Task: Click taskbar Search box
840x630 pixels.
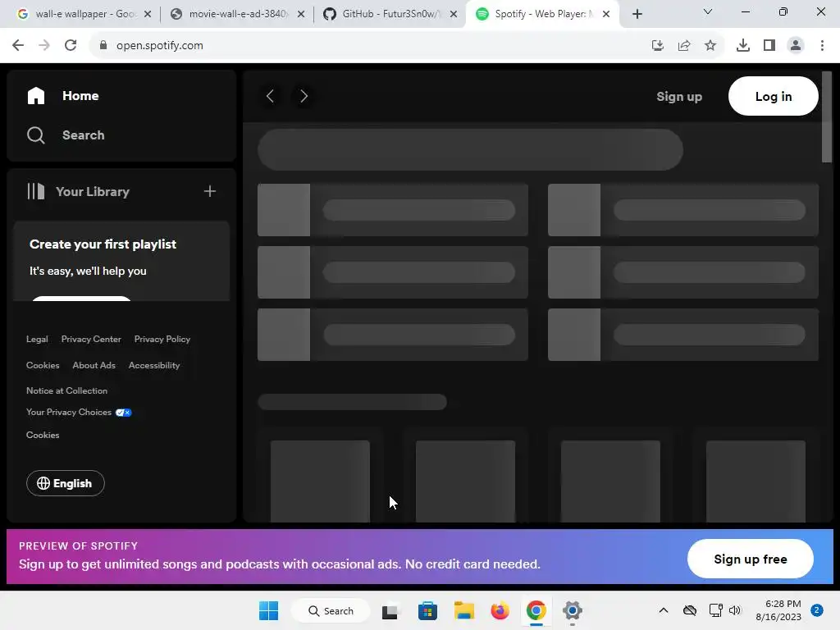Action: pyautogui.click(x=331, y=610)
